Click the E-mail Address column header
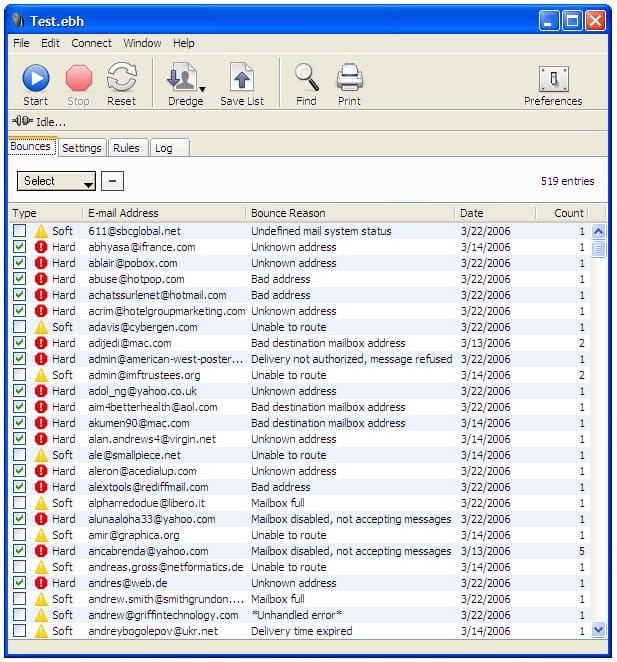Viewport: 617px width, 662px height. 164,213
